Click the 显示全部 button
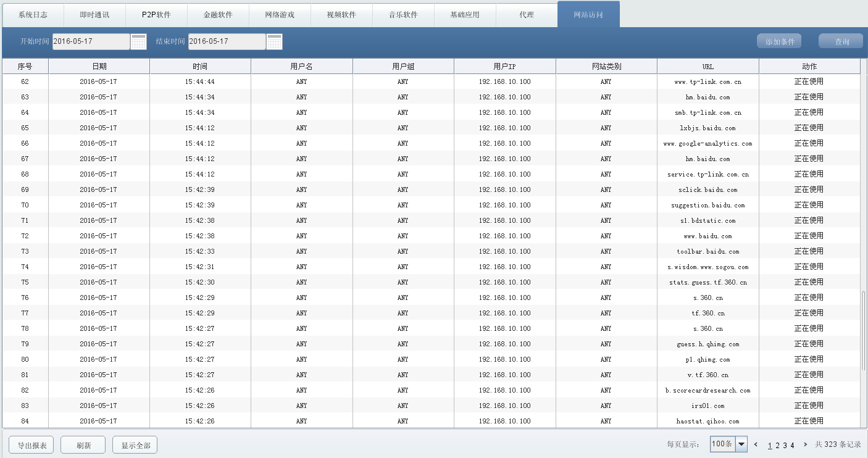868x458 pixels. click(x=135, y=445)
